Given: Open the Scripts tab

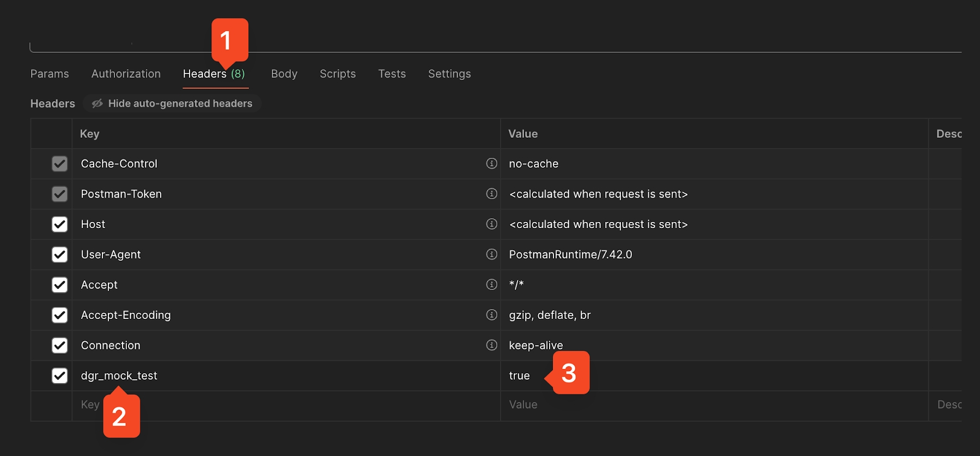Looking at the screenshot, I should click(337, 74).
